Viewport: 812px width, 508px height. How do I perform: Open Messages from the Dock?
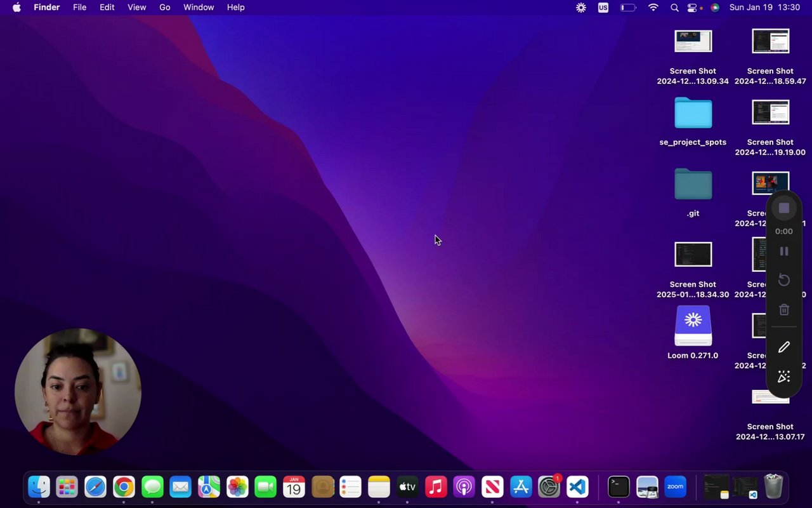coord(152,487)
